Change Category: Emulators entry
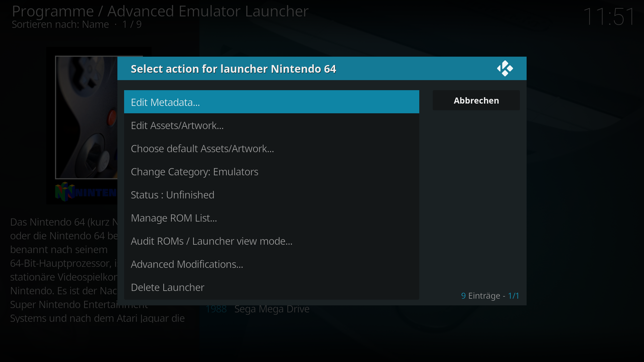Viewport: 644px width, 362px height. [271, 171]
